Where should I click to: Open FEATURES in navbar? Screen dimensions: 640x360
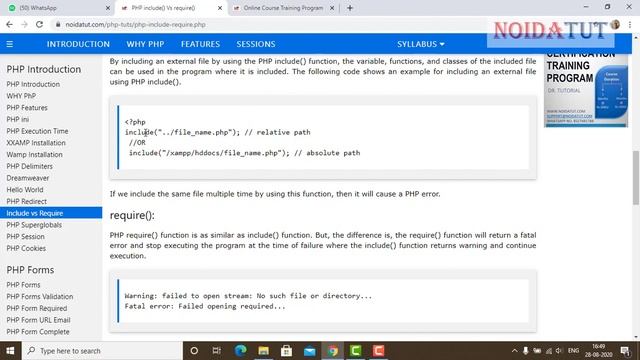[x=200, y=44]
